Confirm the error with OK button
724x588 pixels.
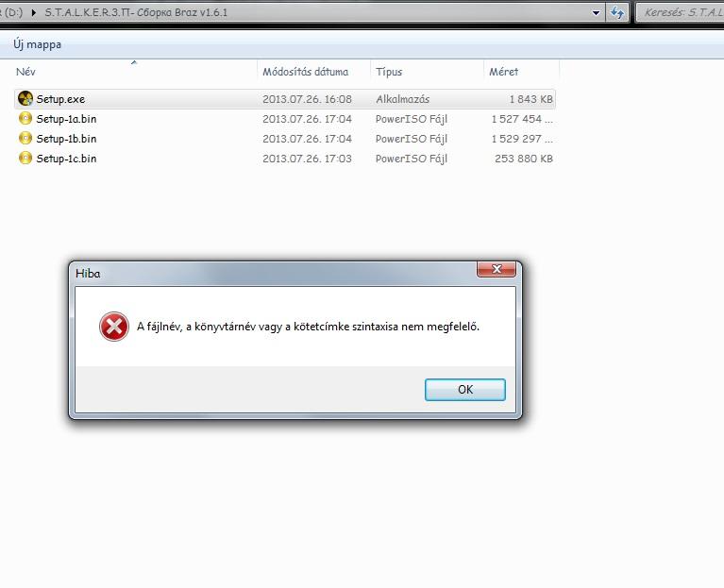(465, 390)
